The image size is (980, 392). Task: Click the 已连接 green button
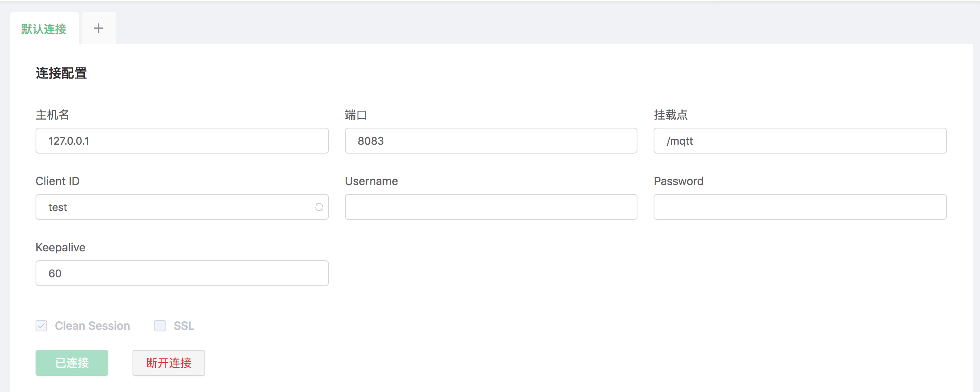click(72, 363)
